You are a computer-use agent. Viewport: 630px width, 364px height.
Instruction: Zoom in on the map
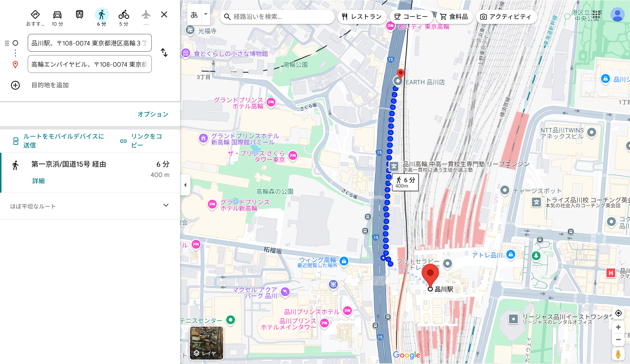pos(618,327)
